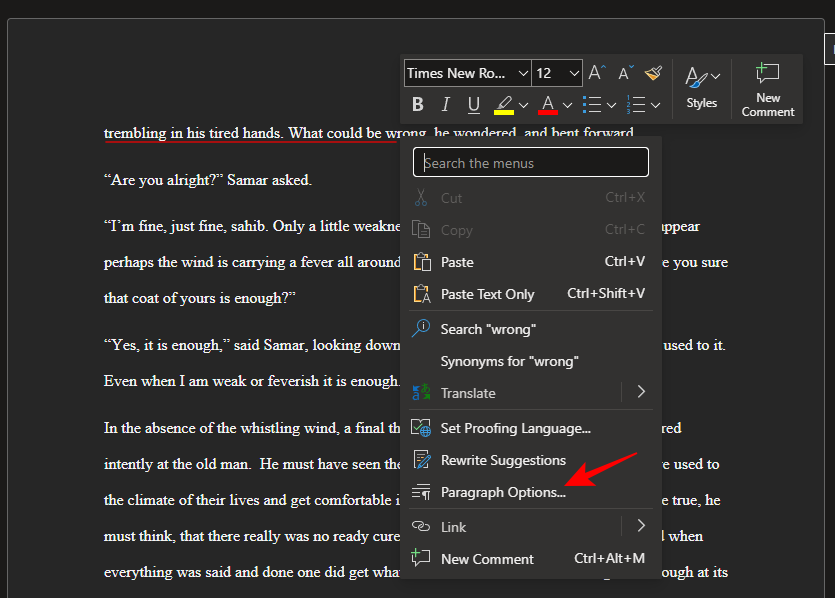
Task: Click New Comment in mini toolbar
Action: click(768, 89)
